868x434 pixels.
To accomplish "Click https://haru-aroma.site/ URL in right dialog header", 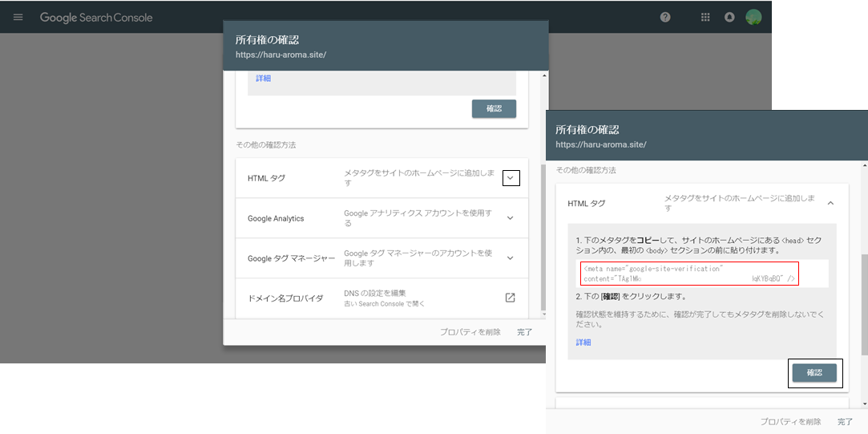I will coord(600,144).
